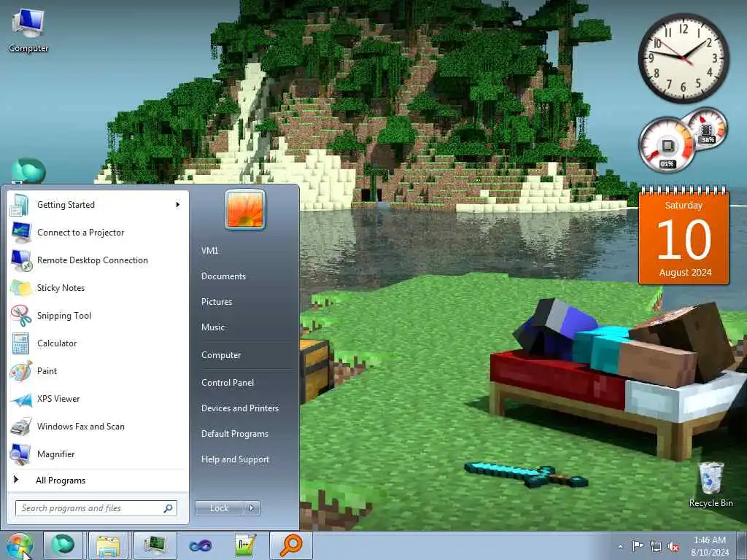Open Control Panel
747x560 pixels.
(228, 383)
